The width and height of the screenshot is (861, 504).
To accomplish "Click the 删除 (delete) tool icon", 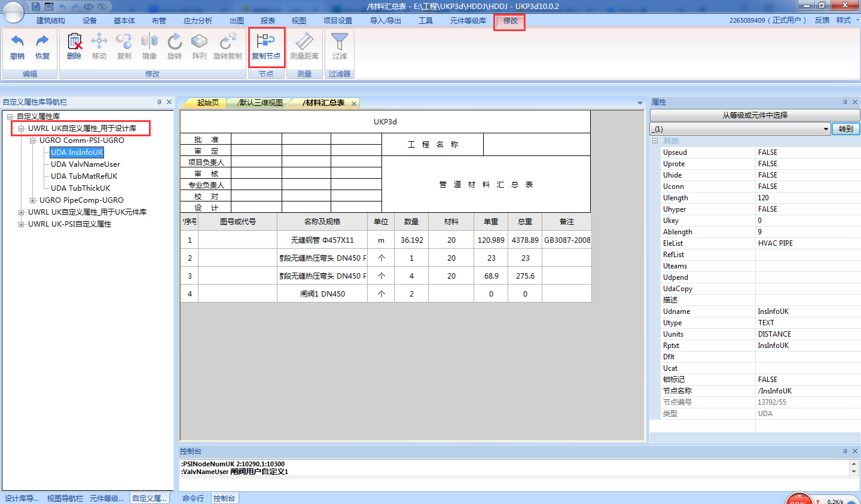I will 74,42.
